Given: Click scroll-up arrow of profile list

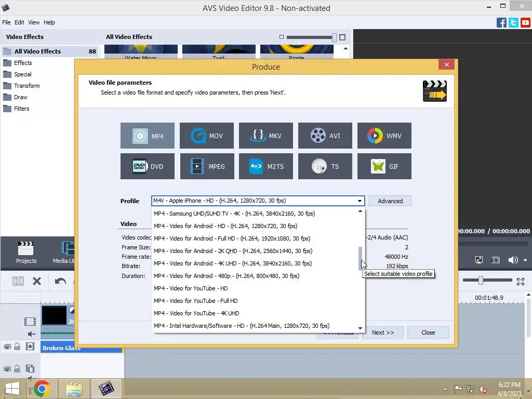Looking at the screenshot, I should click(361, 211).
